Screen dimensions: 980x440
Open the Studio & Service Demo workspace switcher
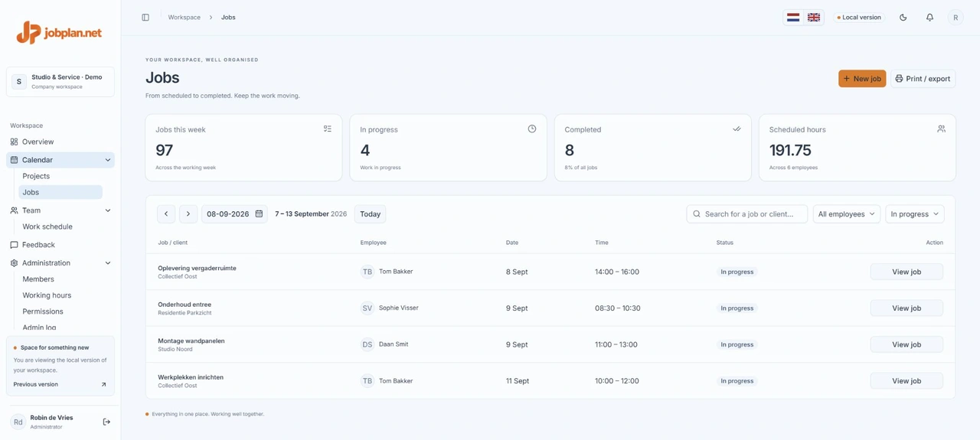(60, 81)
